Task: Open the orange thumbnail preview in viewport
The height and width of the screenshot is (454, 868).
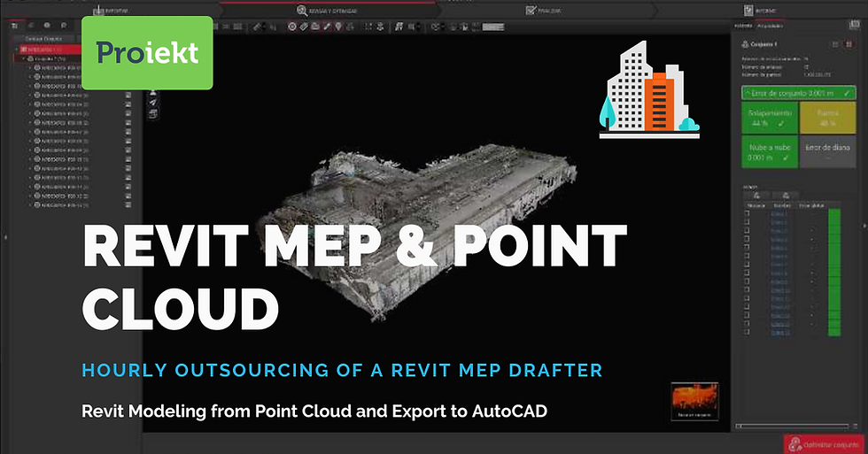Action: [x=694, y=402]
